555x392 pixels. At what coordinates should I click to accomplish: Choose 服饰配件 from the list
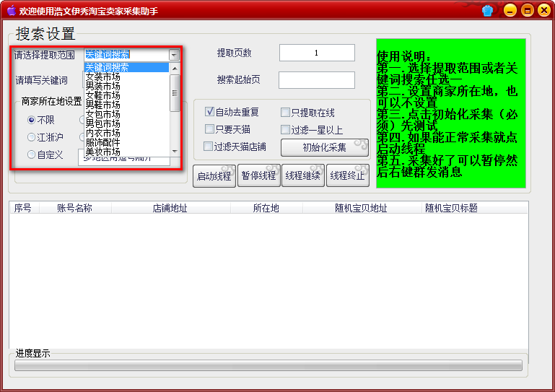(x=127, y=142)
